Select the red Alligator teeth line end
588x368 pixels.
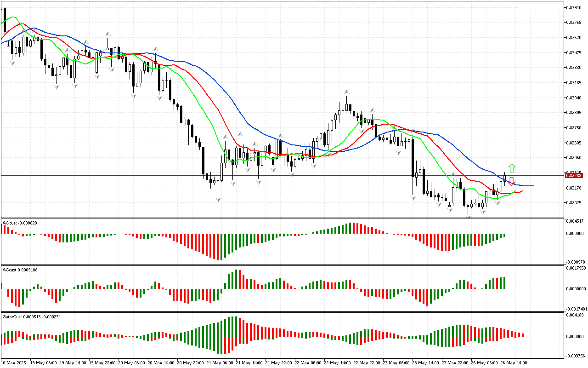pyautogui.click(x=523, y=190)
